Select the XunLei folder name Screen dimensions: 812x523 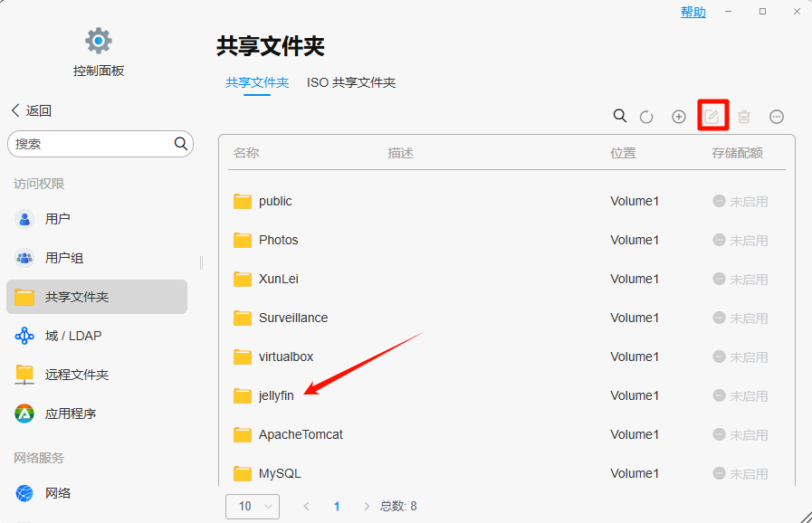(279, 279)
